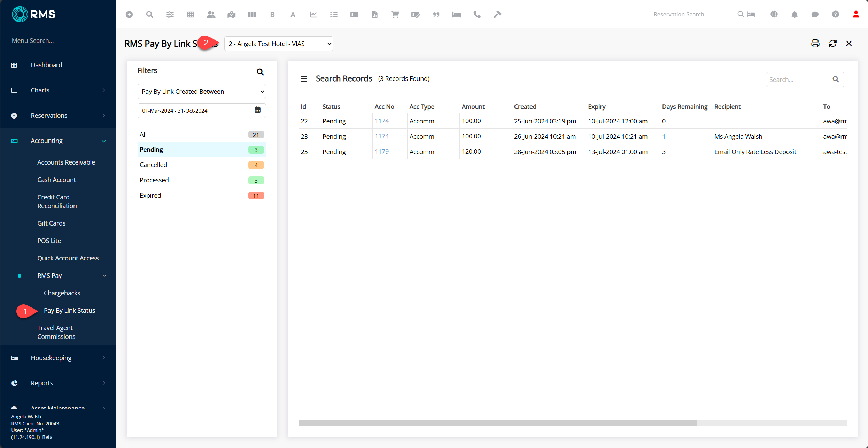This screenshot has height=448, width=868.
Task: Click the letter B toolbar icon
Action: (272, 14)
